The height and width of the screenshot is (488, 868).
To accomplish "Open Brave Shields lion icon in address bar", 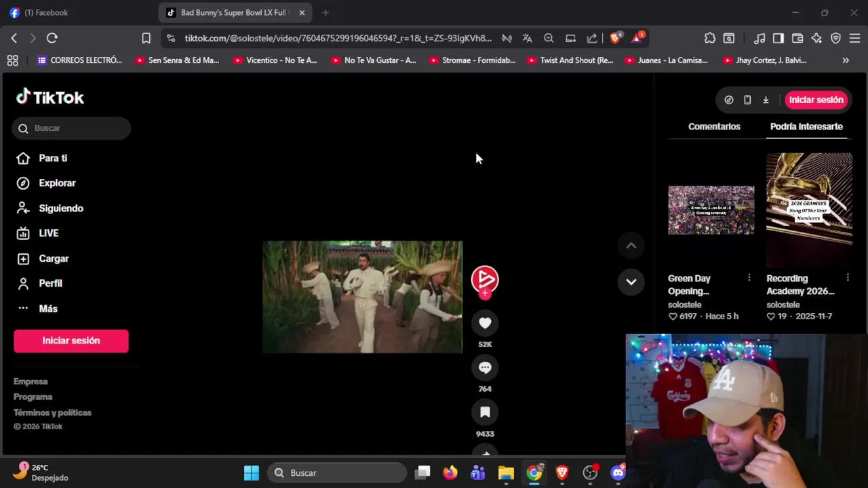I will (615, 38).
